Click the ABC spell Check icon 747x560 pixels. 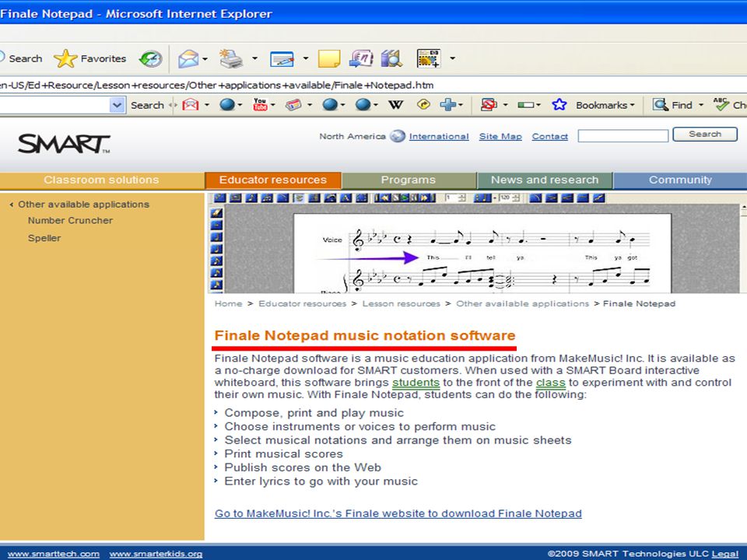click(x=721, y=104)
